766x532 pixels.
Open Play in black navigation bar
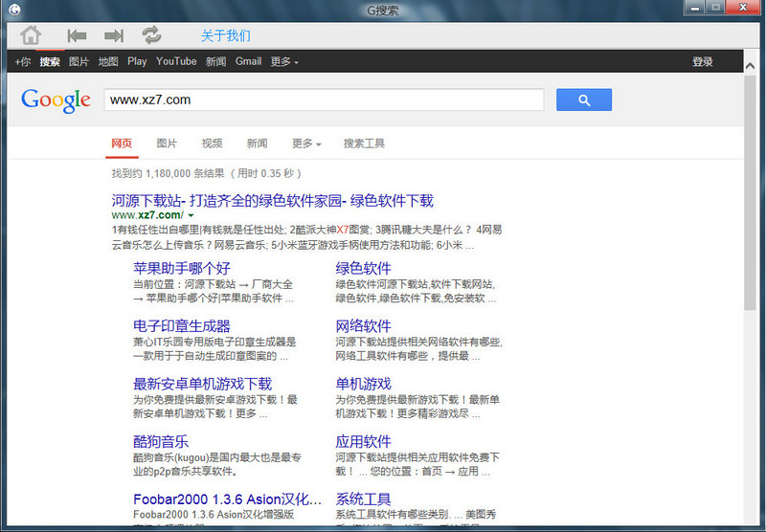pos(137,61)
